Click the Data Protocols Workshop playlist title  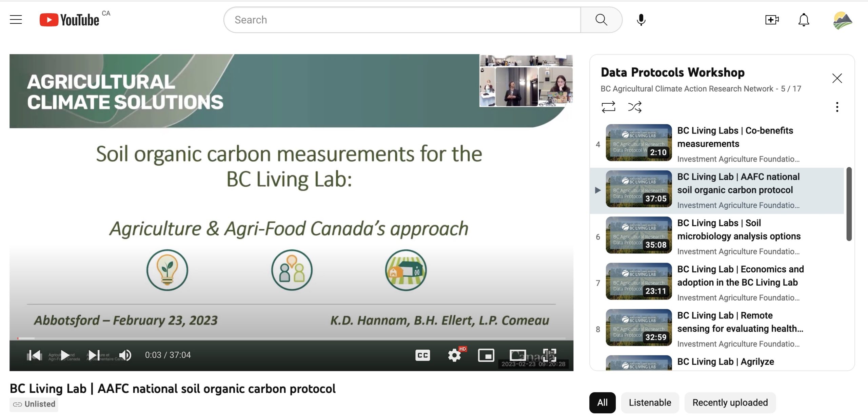click(x=672, y=72)
